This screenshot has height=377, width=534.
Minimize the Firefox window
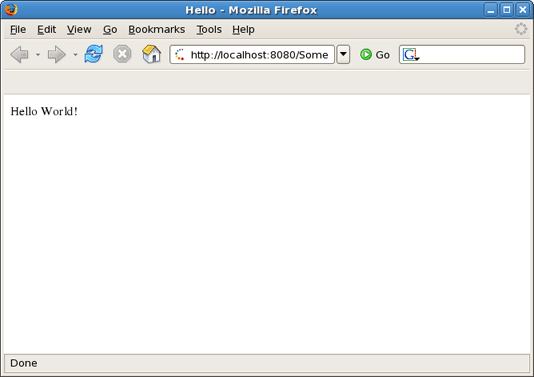(490, 10)
